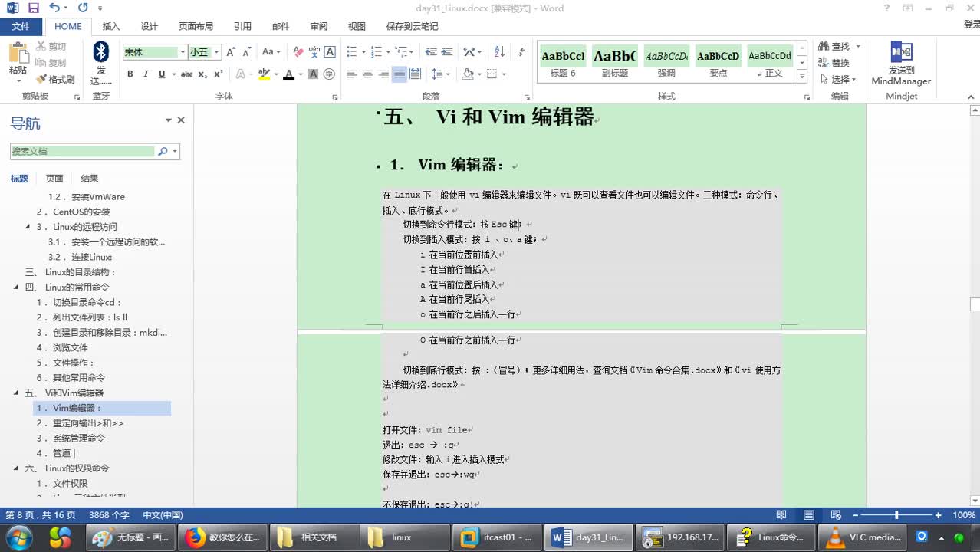The image size is (980, 552).
Task: Open the navigation search options dropdown
Action: (x=176, y=152)
